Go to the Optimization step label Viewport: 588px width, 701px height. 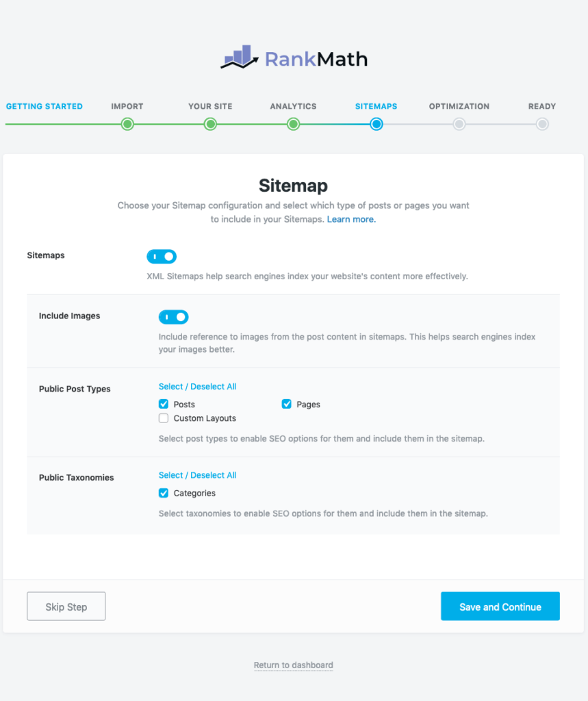point(459,106)
